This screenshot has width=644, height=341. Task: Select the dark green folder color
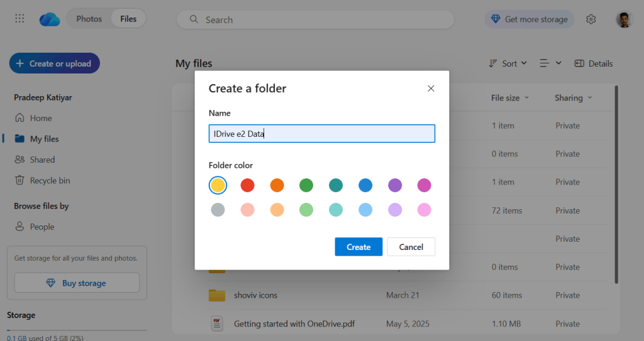coord(306,185)
